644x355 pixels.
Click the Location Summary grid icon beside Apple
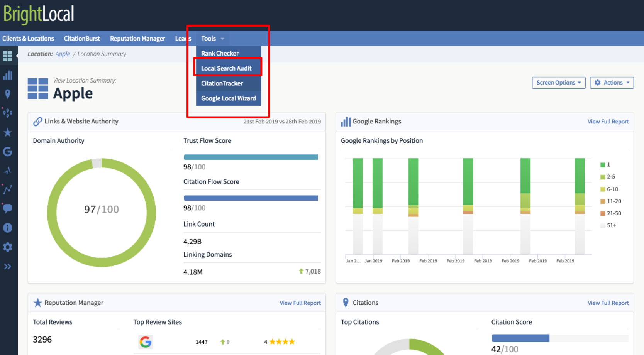click(x=38, y=88)
